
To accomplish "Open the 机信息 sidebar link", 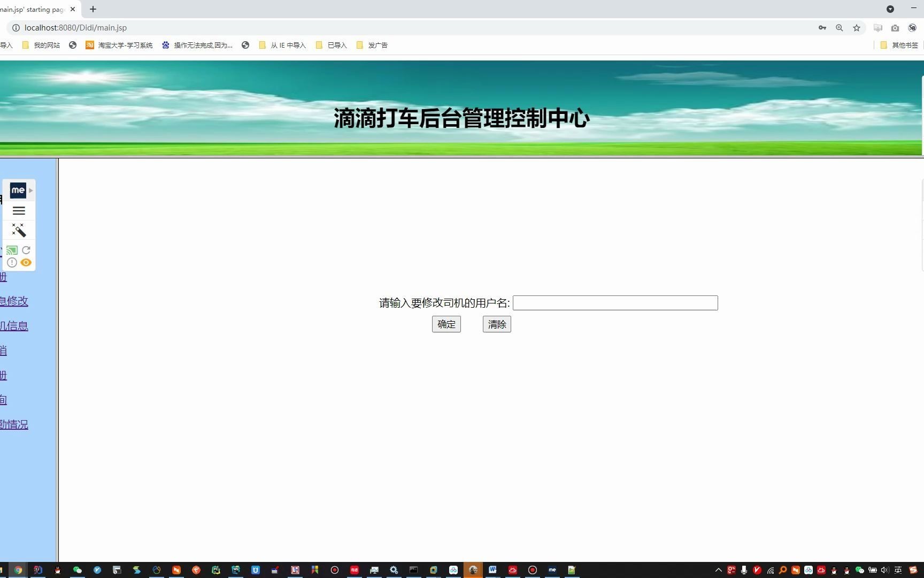I will [14, 325].
